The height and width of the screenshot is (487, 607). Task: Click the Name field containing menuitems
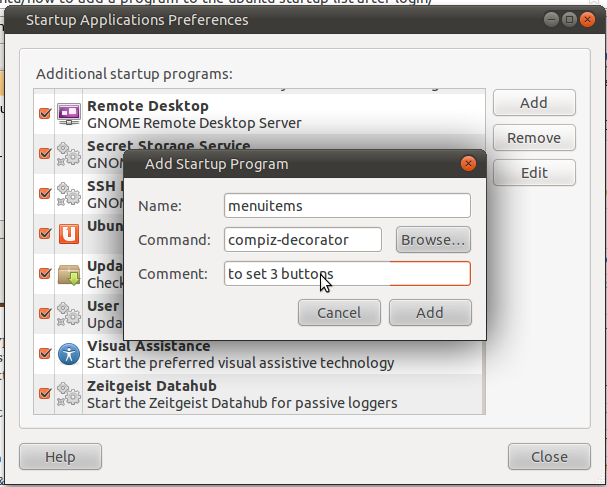347,206
